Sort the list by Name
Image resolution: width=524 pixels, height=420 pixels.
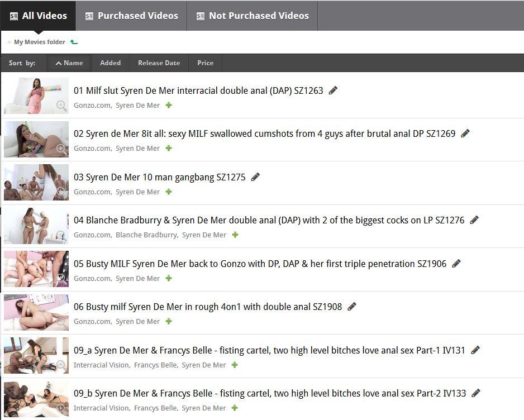coord(69,63)
